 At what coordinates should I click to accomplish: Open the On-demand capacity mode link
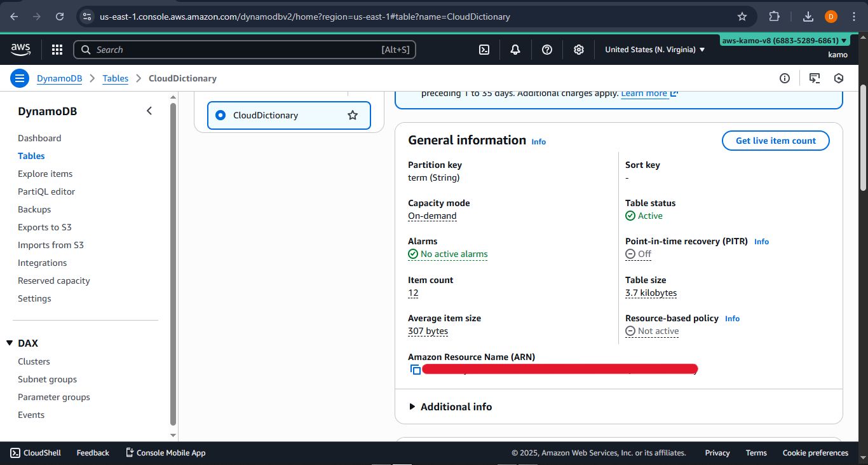pyautogui.click(x=432, y=216)
